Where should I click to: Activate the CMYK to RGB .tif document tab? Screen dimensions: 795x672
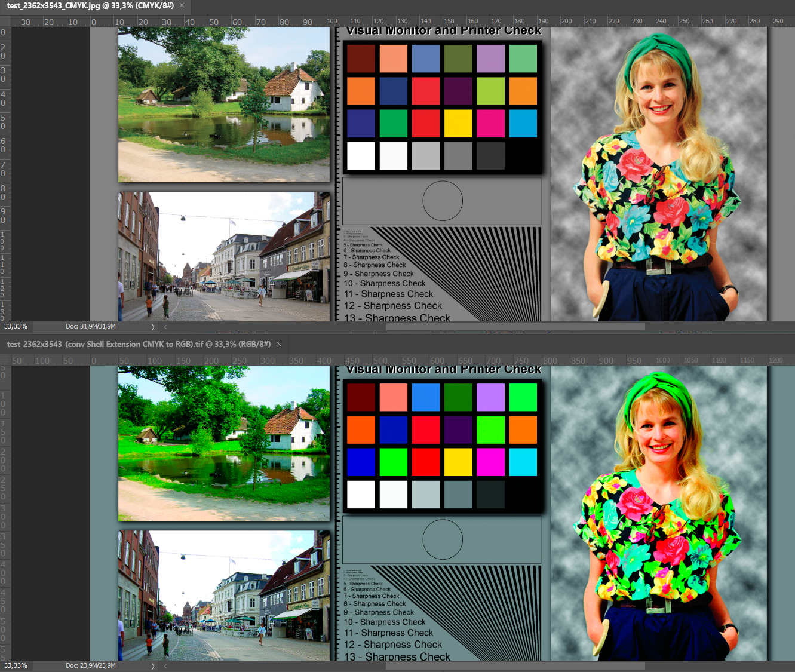[x=137, y=344]
